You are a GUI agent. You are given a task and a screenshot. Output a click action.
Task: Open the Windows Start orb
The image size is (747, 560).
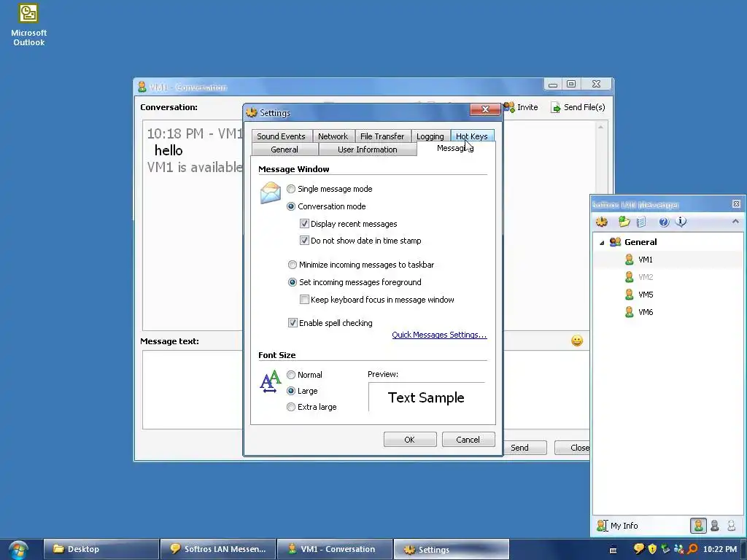18,550
